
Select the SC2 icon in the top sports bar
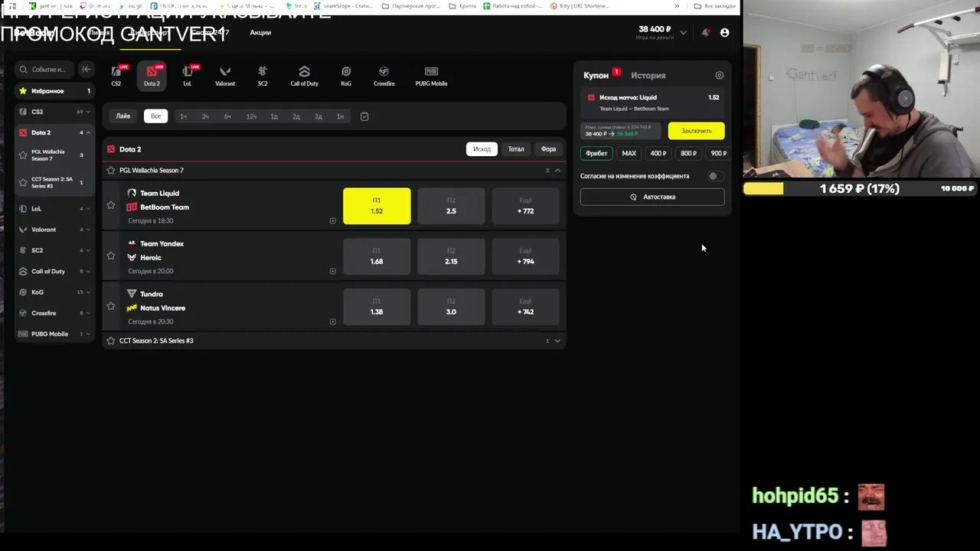pos(263,75)
